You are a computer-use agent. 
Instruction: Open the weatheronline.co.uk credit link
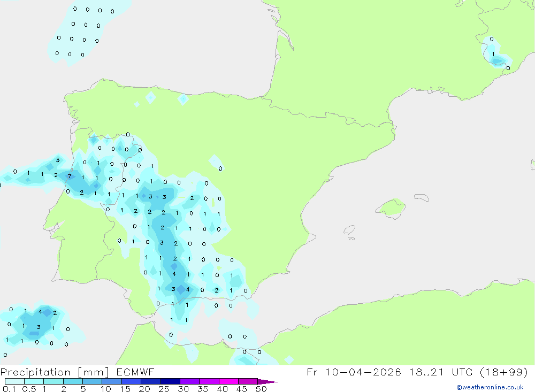click(490, 387)
